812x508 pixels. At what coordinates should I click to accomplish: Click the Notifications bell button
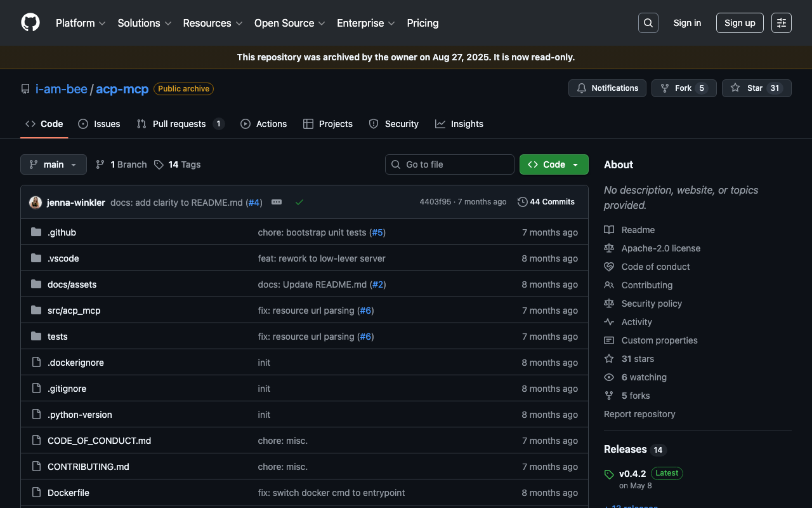click(x=607, y=88)
